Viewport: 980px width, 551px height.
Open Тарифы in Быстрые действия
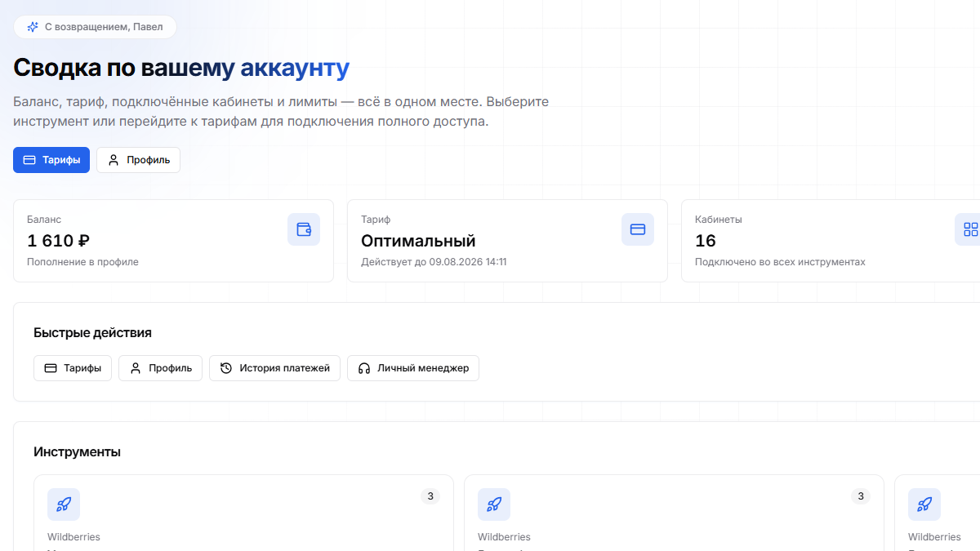pos(73,368)
